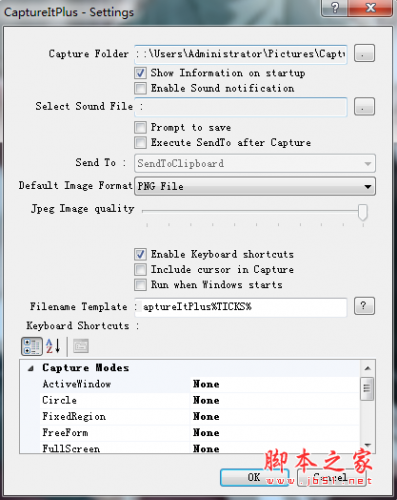
Task: Select the FixedRegion shortcut row
Action: (x=199, y=417)
